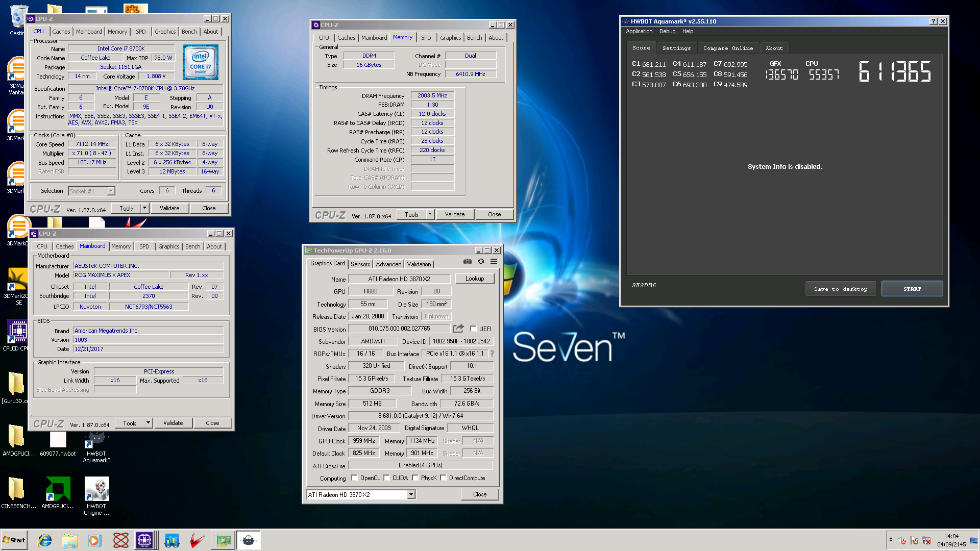This screenshot has width=980, height=551.
Task: Toggle the OpenCL checkbox
Action: click(354, 478)
